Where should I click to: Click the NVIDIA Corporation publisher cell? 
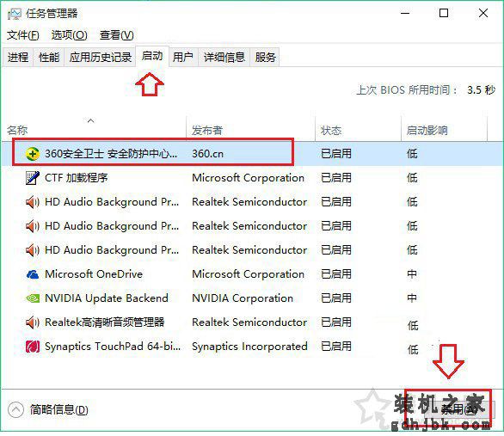[243, 298]
